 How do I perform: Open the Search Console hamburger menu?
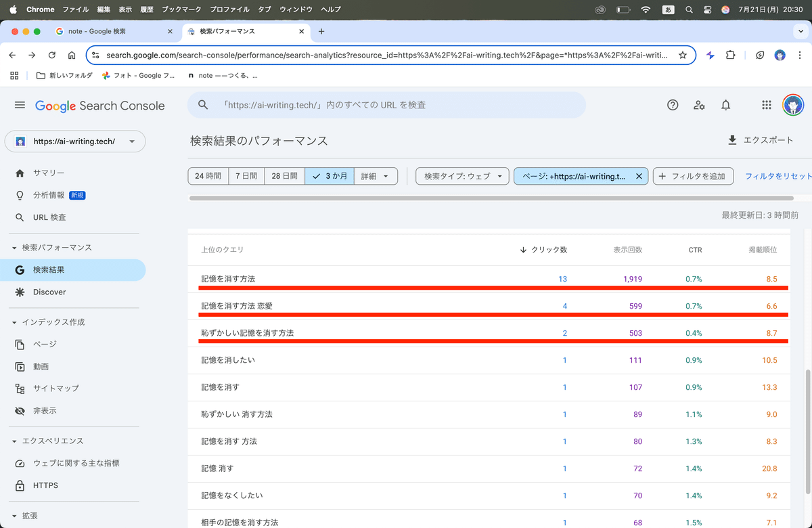tap(20, 105)
